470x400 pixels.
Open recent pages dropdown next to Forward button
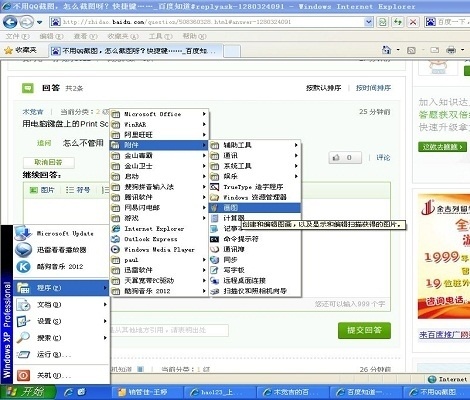(40, 23)
